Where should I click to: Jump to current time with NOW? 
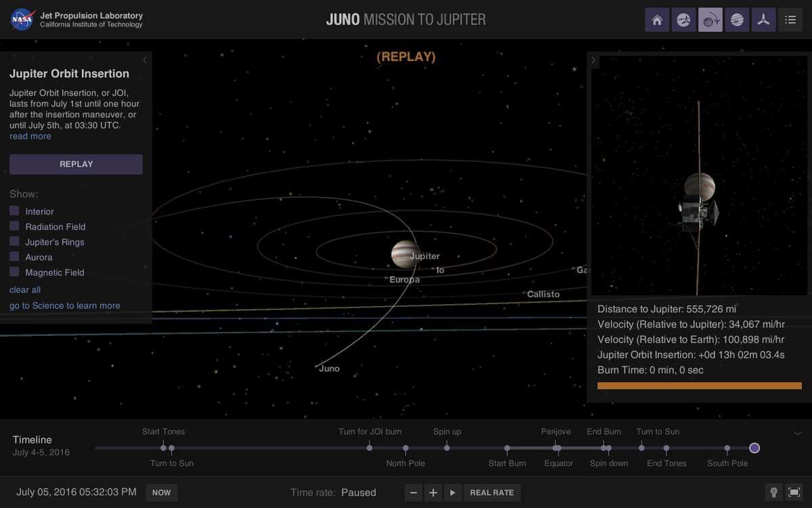pos(162,492)
